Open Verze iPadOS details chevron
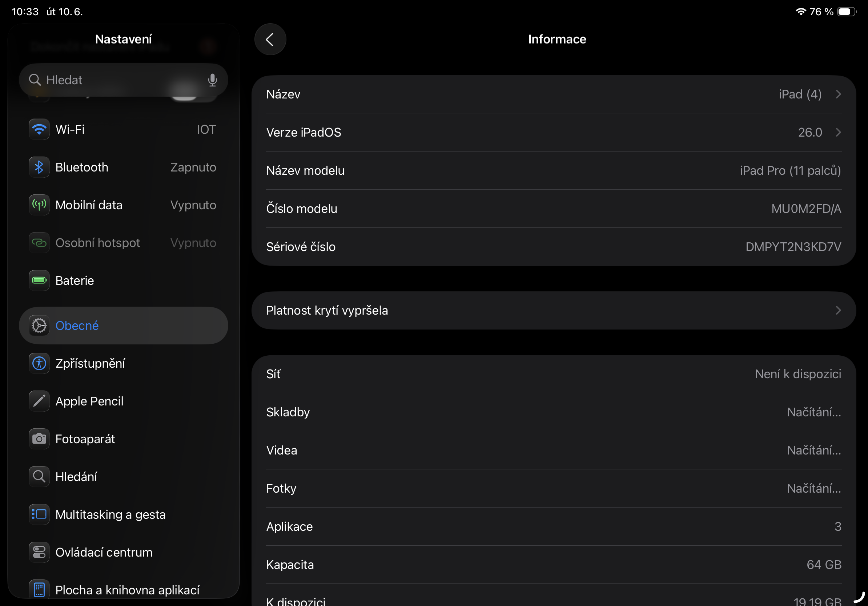 coord(838,132)
